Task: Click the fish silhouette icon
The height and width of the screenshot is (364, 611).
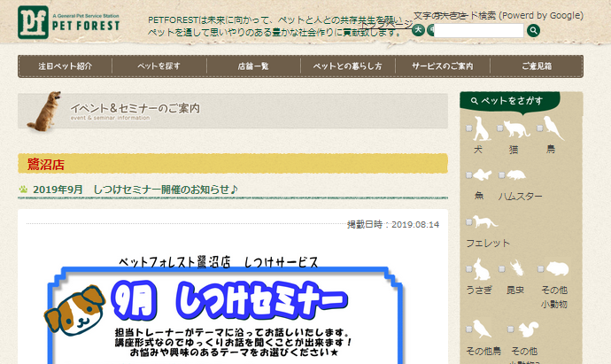Action: [x=482, y=174]
